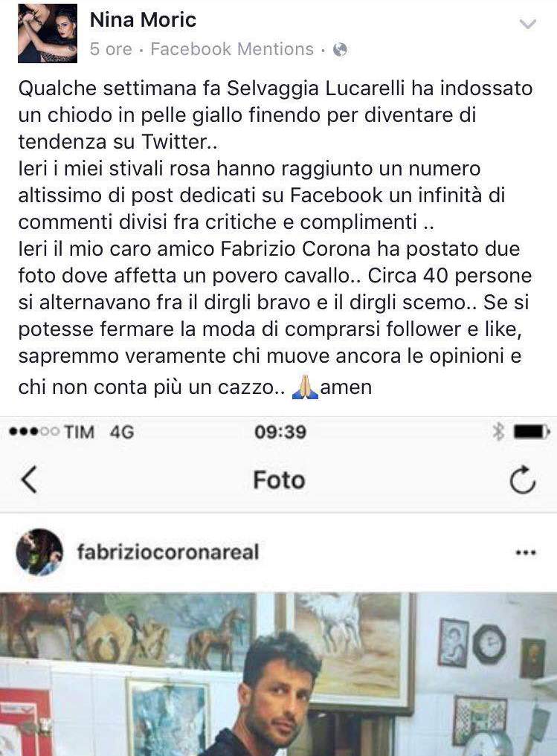Tap the Foto header title
The image size is (557, 756).
(x=279, y=480)
